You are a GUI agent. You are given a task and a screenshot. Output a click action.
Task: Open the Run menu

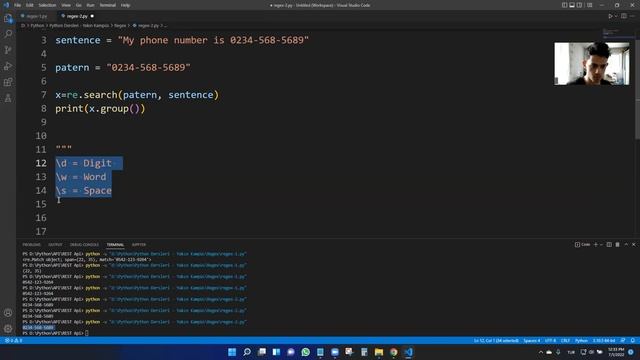[x=90, y=5]
